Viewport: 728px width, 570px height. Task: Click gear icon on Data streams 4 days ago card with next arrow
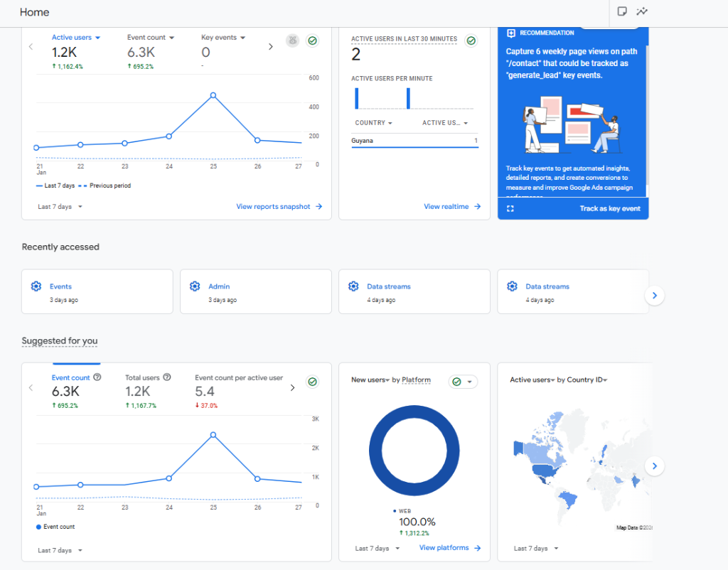(512, 286)
